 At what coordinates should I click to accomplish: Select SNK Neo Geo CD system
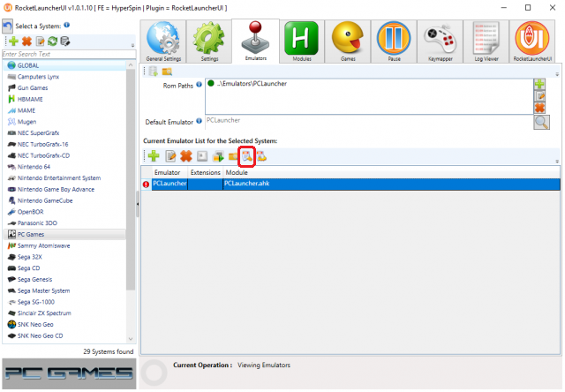coord(64,335)
